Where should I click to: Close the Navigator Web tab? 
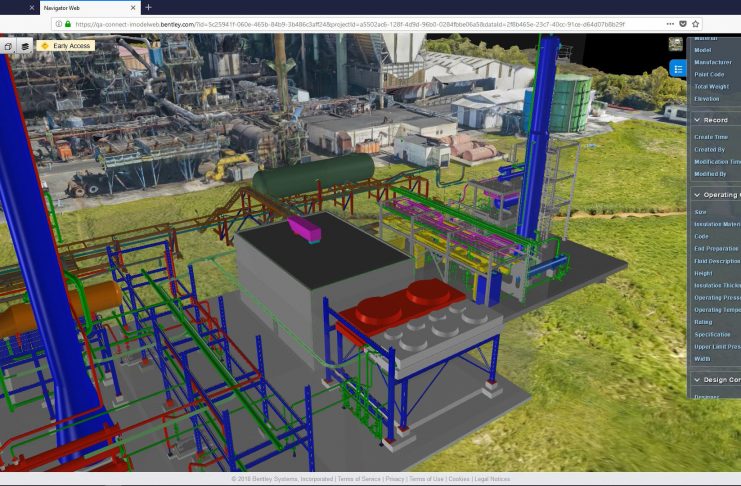pyautogui.click(x=133, y=7)
